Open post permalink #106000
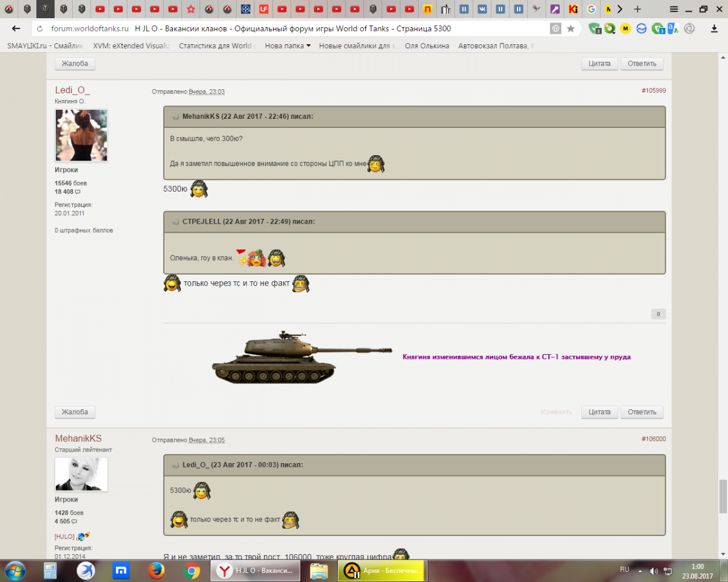This screenshot has width=728, height=582. (x=653, y=439)
